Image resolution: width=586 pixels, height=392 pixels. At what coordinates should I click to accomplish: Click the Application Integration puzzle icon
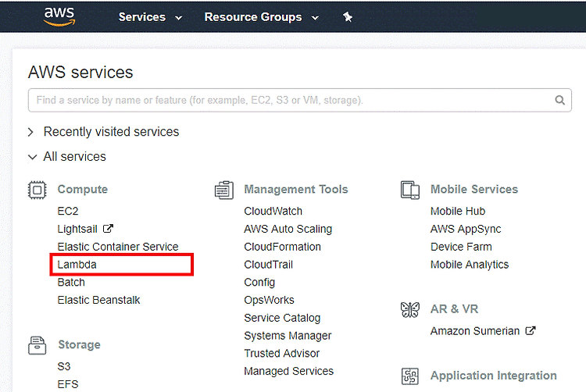(410, 376)
